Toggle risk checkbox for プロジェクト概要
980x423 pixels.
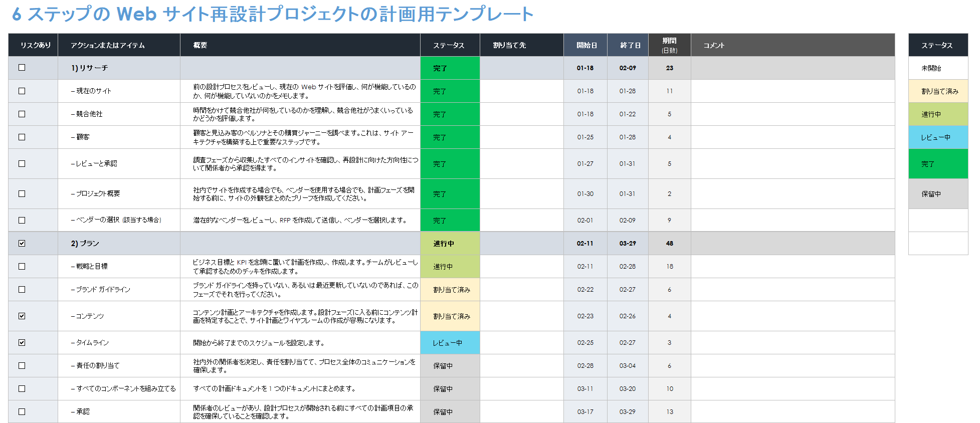click(x=22, y=194)
